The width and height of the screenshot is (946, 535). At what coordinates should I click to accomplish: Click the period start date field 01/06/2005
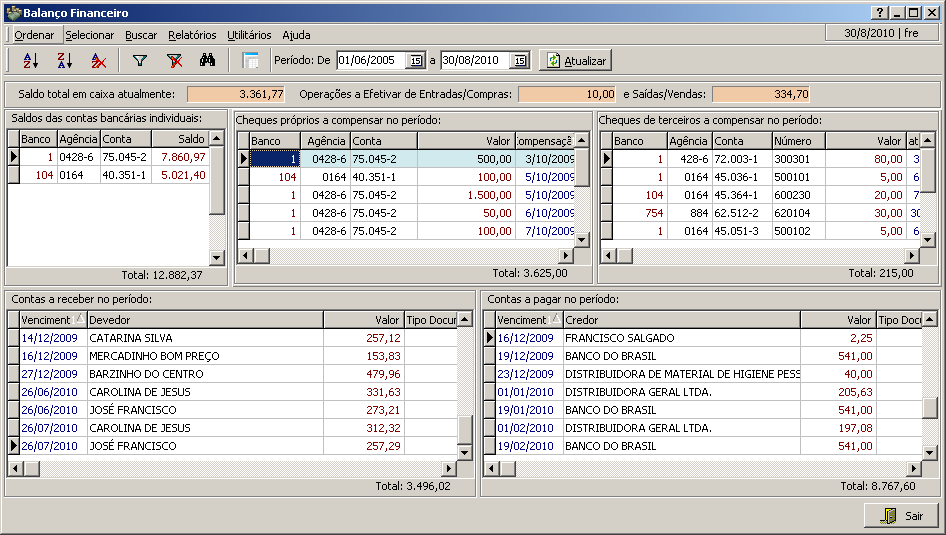pos(370,61)
